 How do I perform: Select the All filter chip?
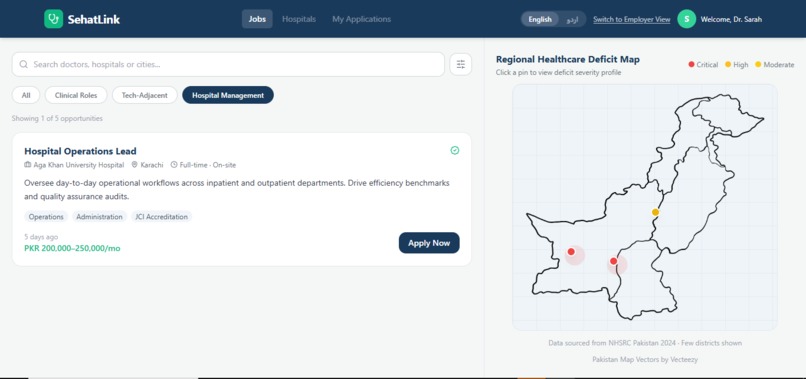26,95
